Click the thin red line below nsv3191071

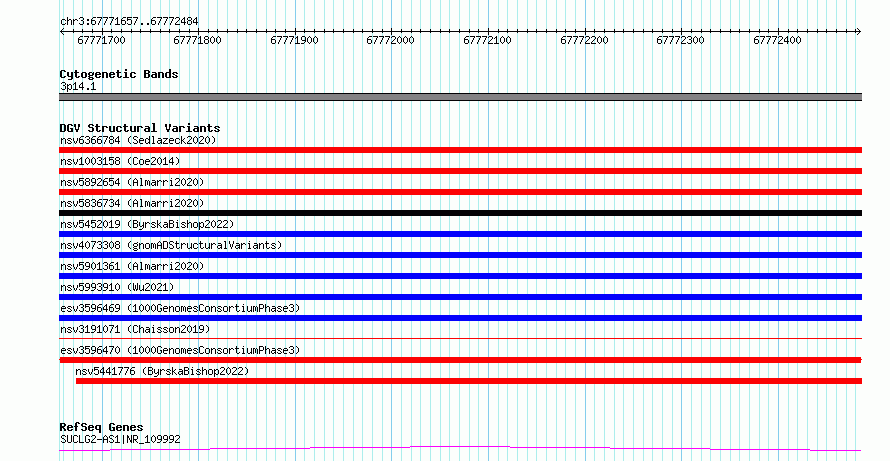(460, 338)
